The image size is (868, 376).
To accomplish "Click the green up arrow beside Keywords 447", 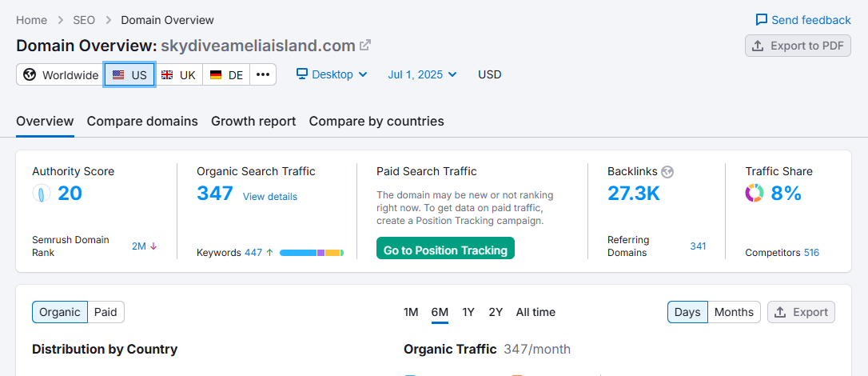I will click(269, 253).
